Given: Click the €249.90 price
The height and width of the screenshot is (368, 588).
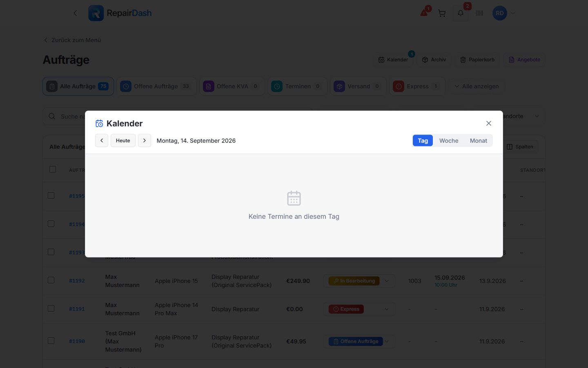Looking at the screenshot, I should pyautogui.click(x=298, y=281).
